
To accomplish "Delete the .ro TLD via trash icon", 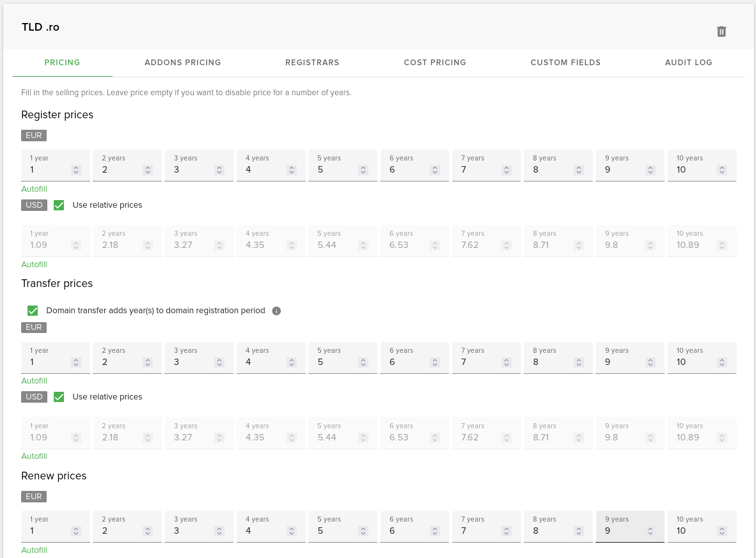I will point(721,31).
